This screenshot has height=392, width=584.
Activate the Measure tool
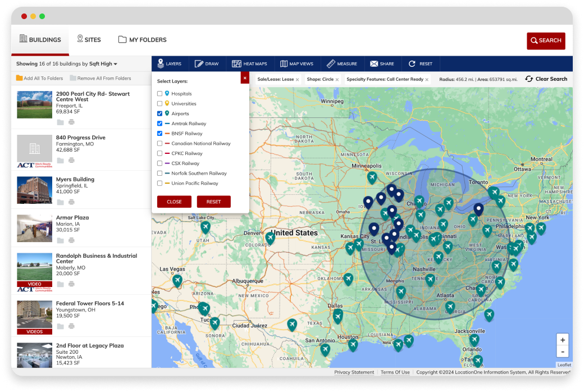[x=342, y=63]
